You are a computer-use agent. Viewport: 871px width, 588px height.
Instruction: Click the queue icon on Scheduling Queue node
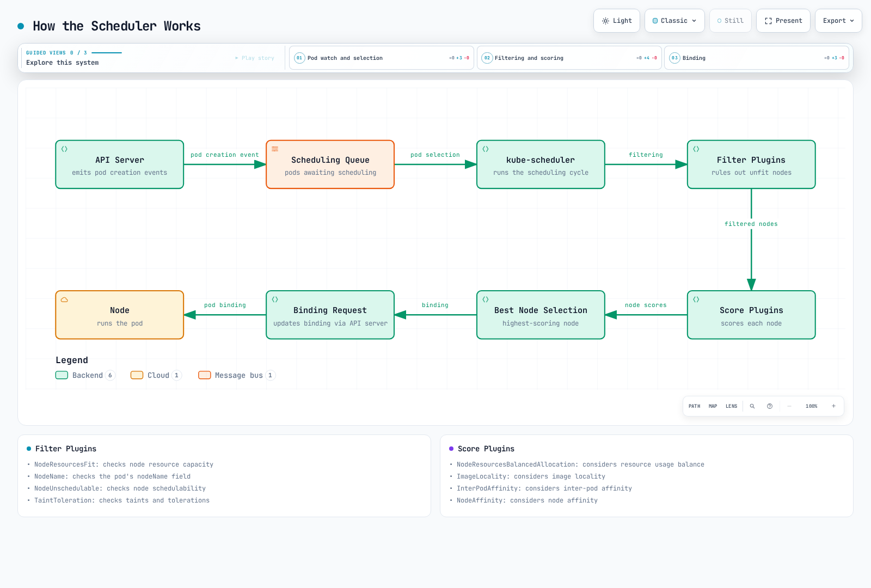pyautogui.click(x=275, y=149)
